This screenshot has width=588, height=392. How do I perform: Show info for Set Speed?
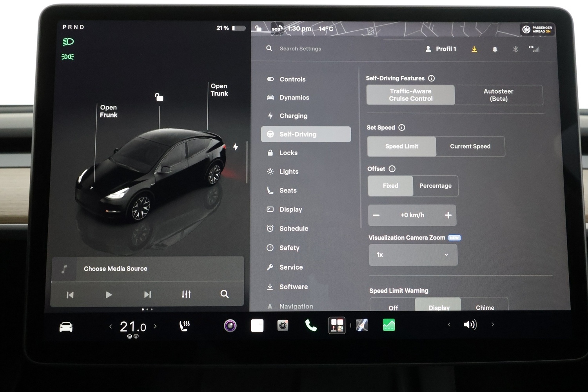tap(402, 127)
